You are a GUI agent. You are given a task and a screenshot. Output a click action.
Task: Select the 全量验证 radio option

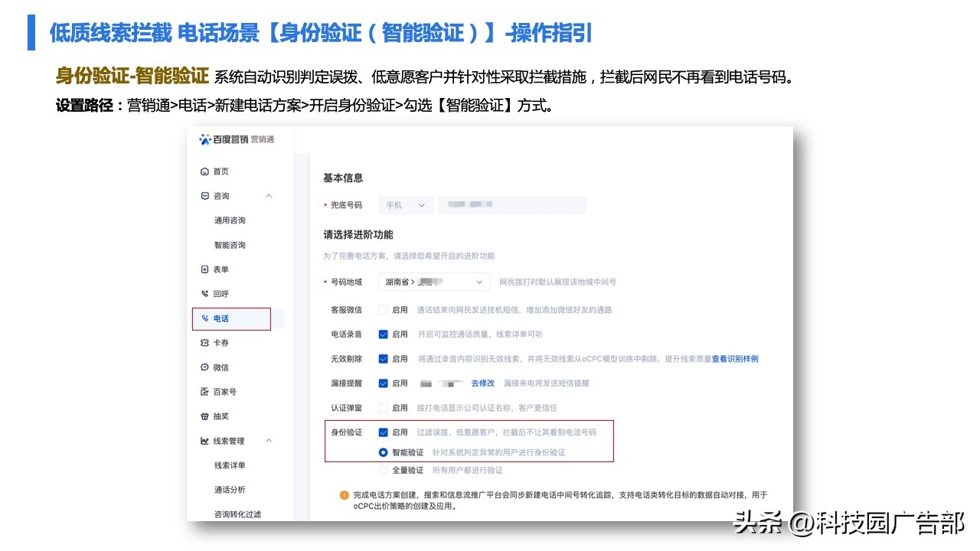[x=384, y=470]
